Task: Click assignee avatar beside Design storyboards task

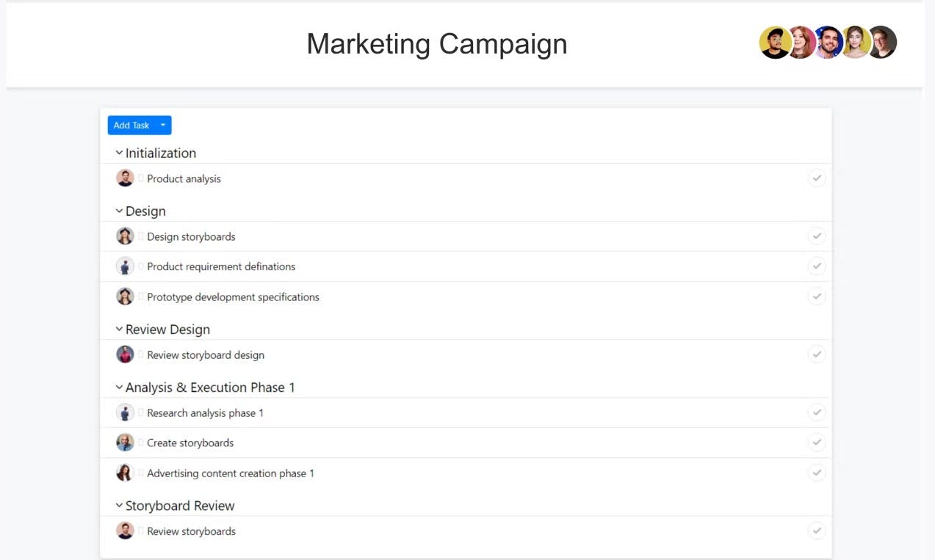Action: pyautogui.click(x=125, y=236)
